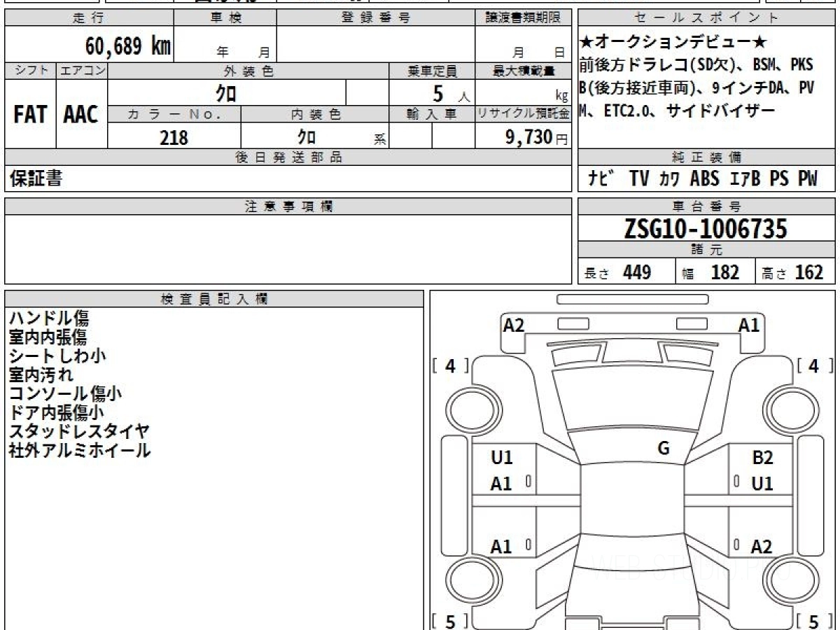Click the FAT shift type cell
840x630 pixels.
(x=30, y=115)
